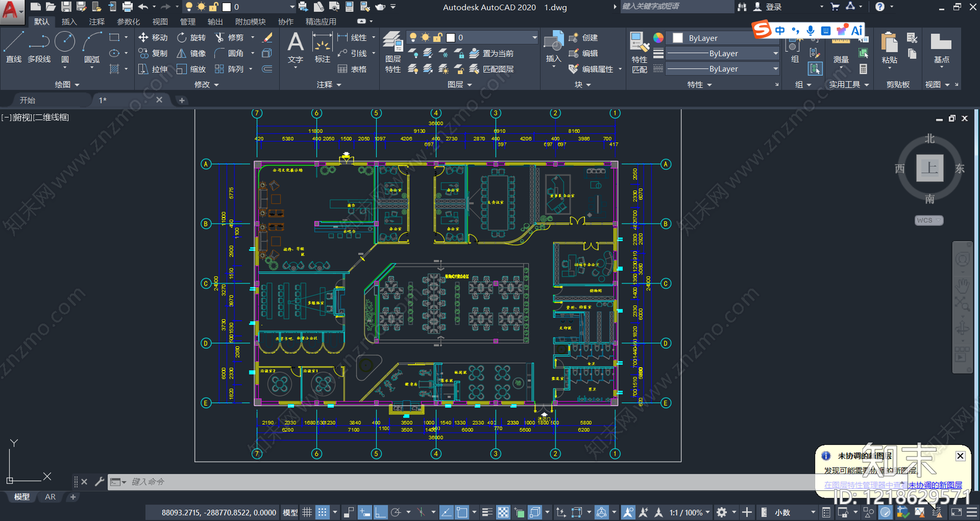Viewport: 980px width, 521px height.
Task: Toggle ortho mode in status bar
Action: click(x=380, y=512)
